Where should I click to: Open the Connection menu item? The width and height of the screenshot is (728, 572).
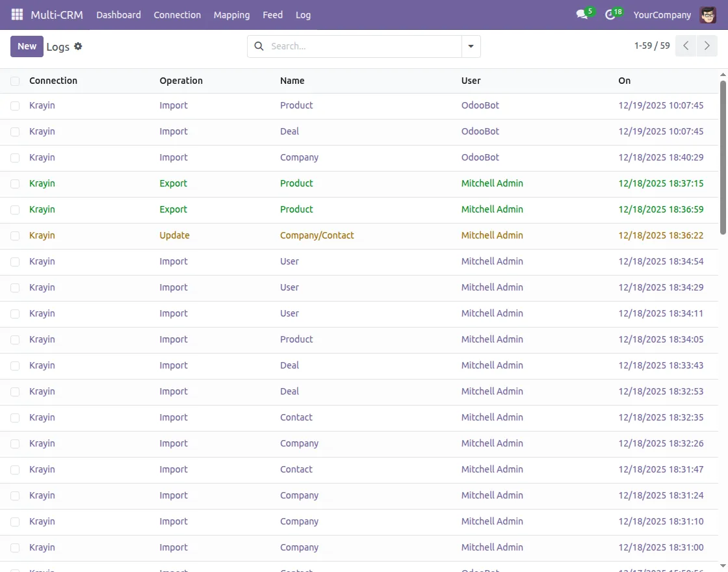point(177,14)
